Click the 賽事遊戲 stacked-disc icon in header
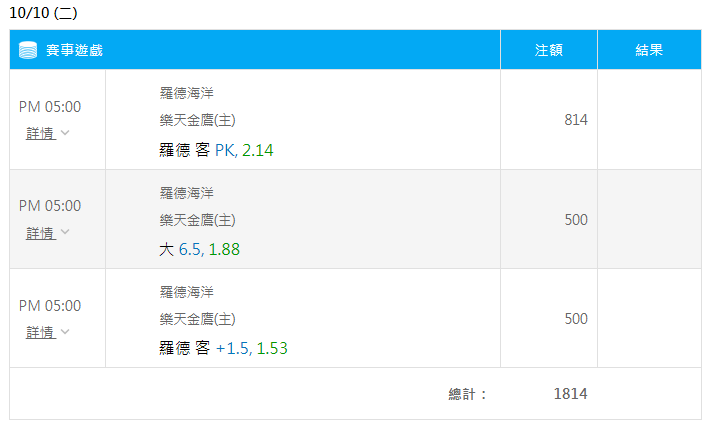The height and width of the screenshot is (426, 708). pos(28,50)
